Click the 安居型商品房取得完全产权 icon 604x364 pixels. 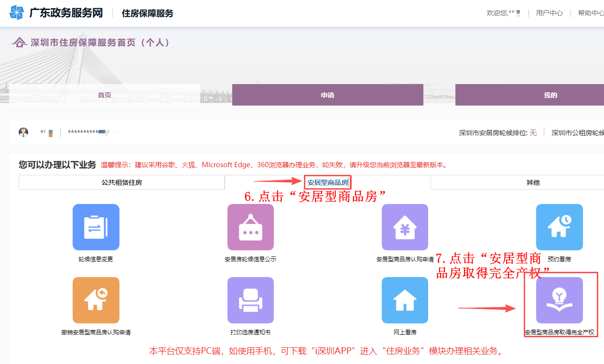(559, 300)
